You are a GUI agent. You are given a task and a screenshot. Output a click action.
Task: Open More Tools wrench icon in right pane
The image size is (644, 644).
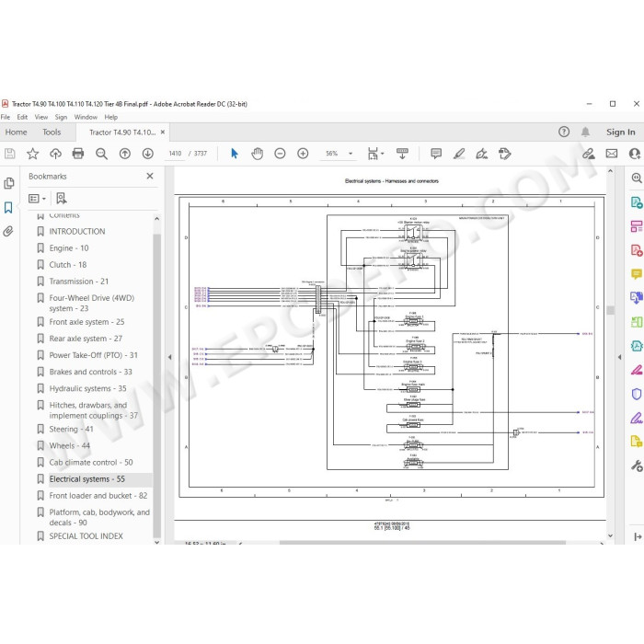(637, 466)
